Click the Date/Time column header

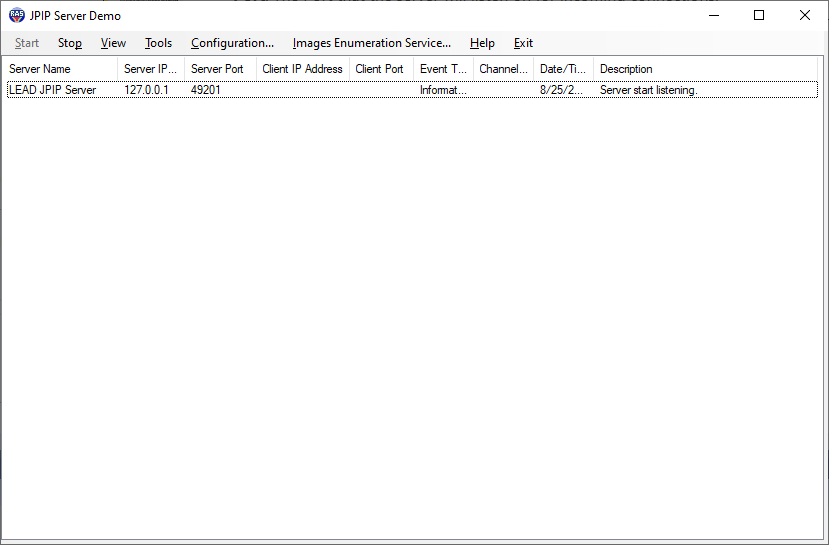[x=563, y=69]
